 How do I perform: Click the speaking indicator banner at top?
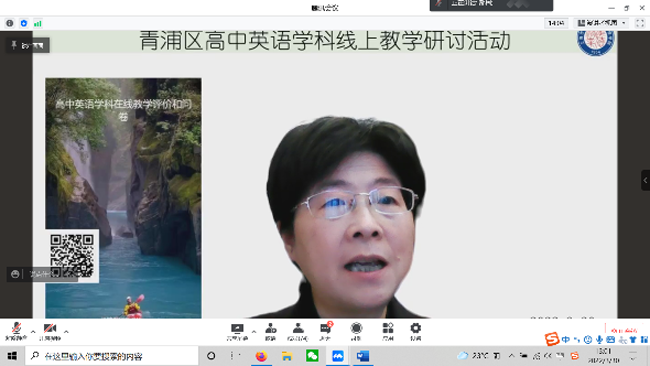tap(491, 5)
